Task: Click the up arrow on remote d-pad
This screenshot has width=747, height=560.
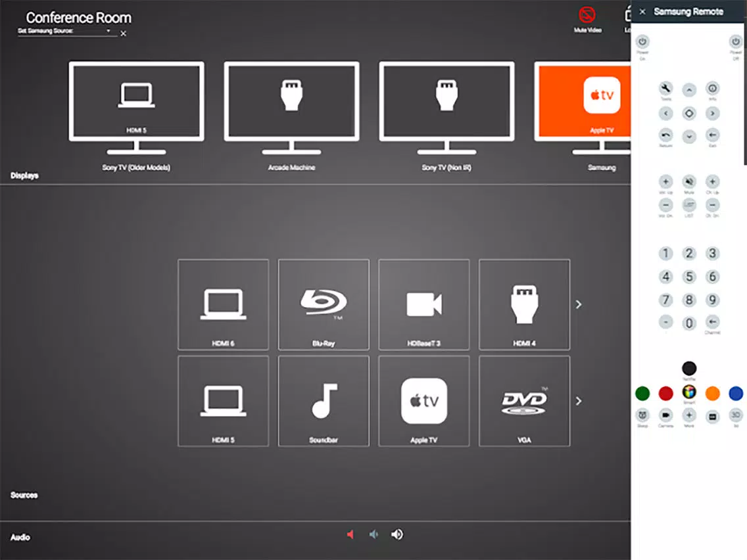Action: point(689,89)
